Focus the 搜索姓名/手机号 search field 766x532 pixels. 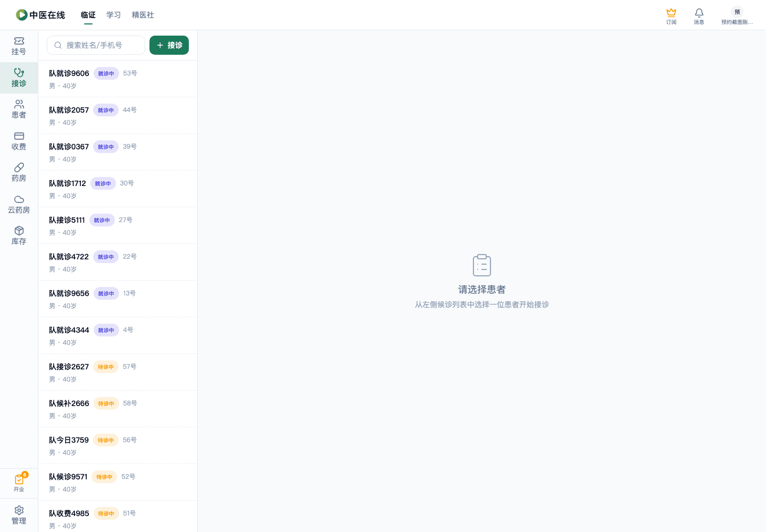coord(96,45)
